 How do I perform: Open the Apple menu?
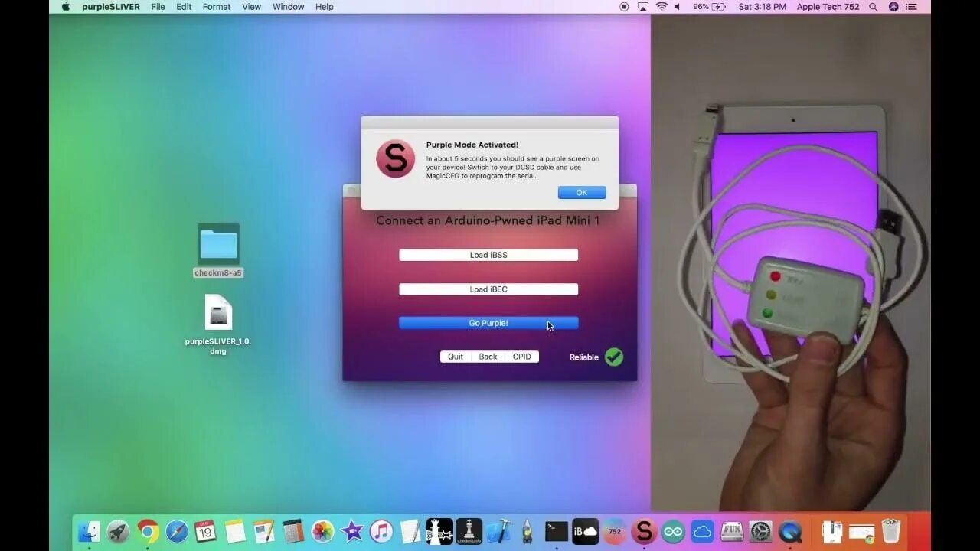[x=66, y=7]
